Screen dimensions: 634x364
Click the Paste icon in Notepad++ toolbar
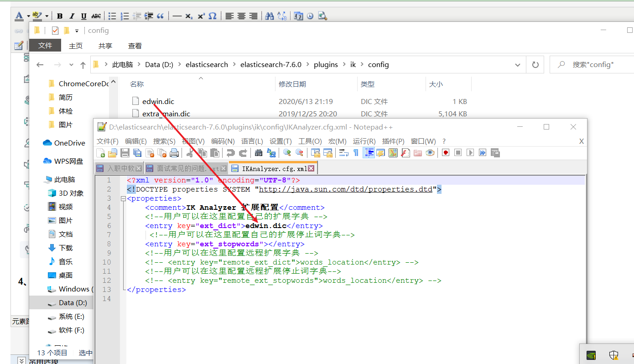pyautogui.click(x=215, y=153)
